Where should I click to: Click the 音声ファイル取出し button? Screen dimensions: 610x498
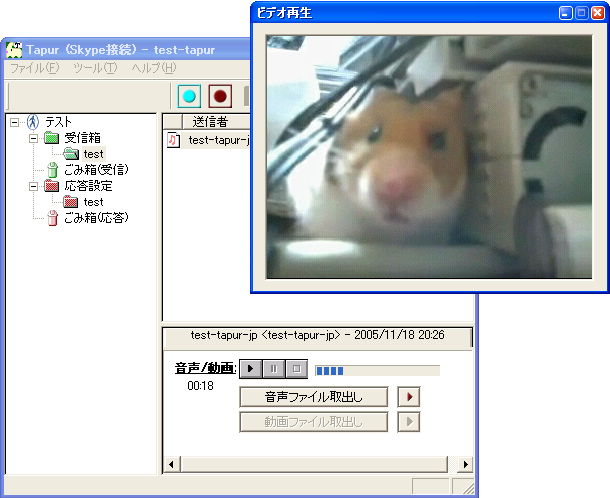(314, 397)
